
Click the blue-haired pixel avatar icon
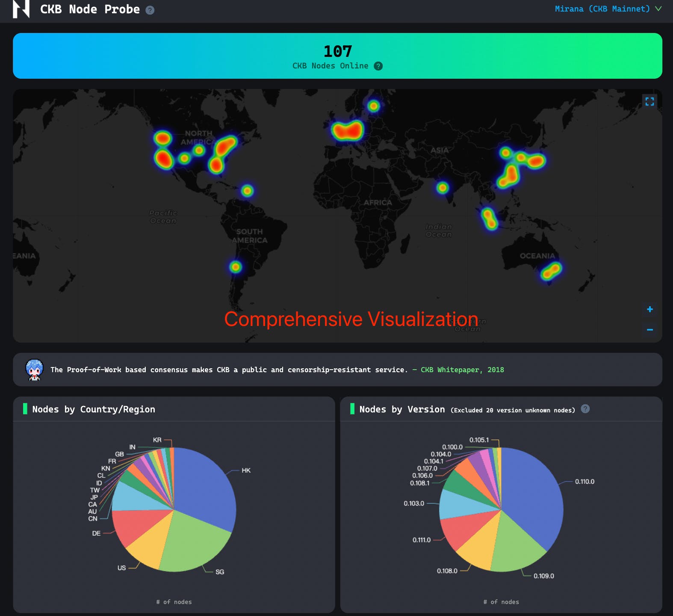[x=35, y=370]
